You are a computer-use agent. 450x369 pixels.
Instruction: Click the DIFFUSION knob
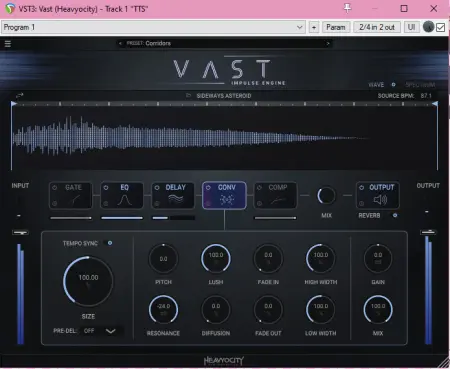pyautogui.click(x=216, y=310)
